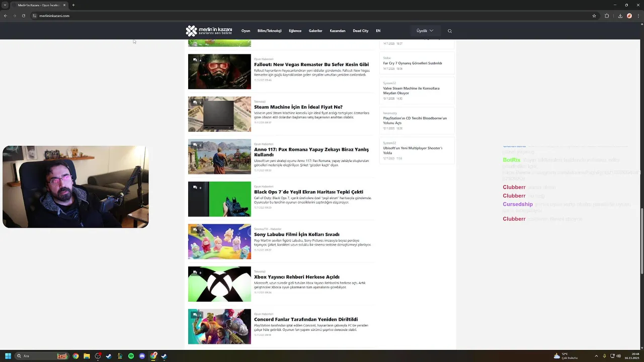Click the Steam Machine article thumbnail
The height and width of the screenshot is (362, 644).
[x=219, y=114]
